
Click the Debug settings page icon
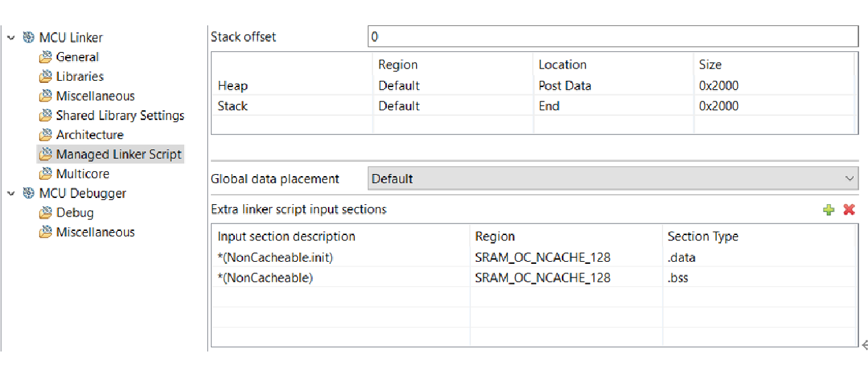pyautogui.click(x=46, y=213)
